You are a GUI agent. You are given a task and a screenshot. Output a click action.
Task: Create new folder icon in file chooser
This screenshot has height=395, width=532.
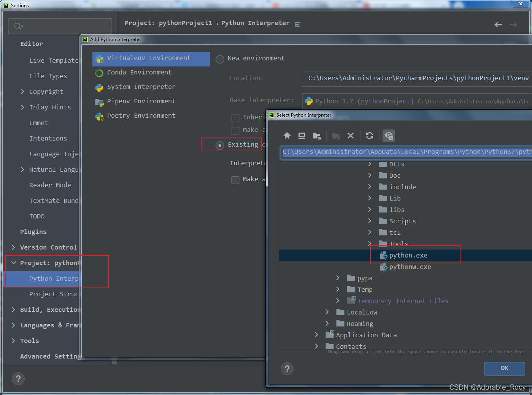click(336, 136)
